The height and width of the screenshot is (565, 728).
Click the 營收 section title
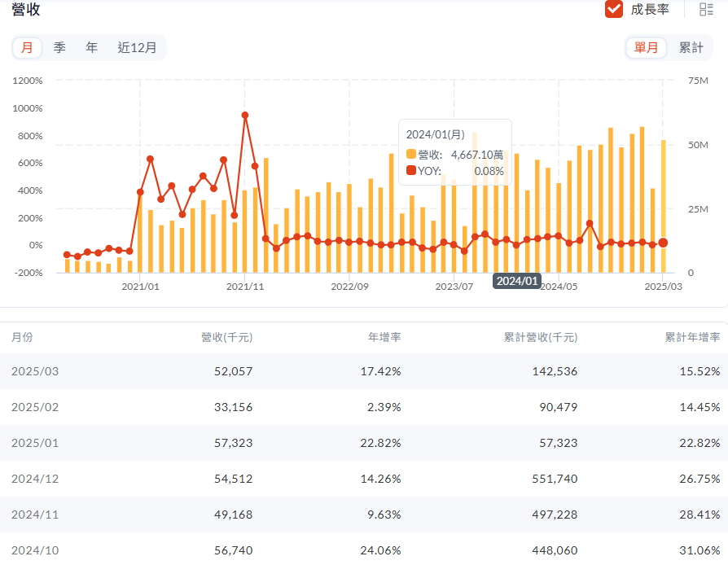(x=26, y=9)
